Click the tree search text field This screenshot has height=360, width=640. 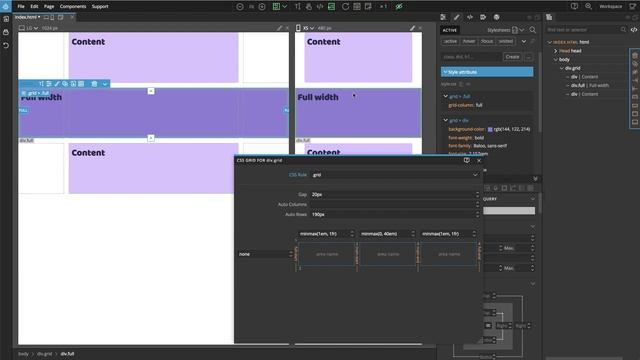(x=582, y=30)
